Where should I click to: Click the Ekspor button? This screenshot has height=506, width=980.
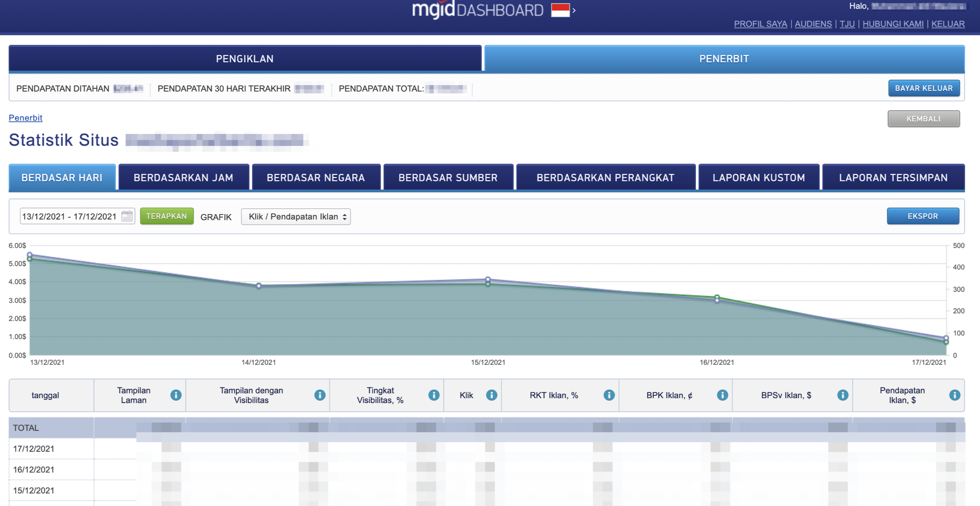click(922, 216)
